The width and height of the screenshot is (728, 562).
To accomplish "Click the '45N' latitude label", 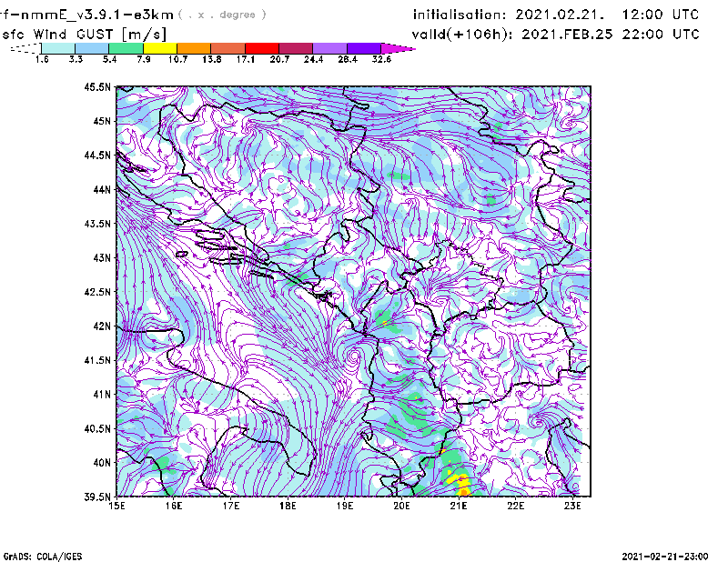I will click(102, 121).
